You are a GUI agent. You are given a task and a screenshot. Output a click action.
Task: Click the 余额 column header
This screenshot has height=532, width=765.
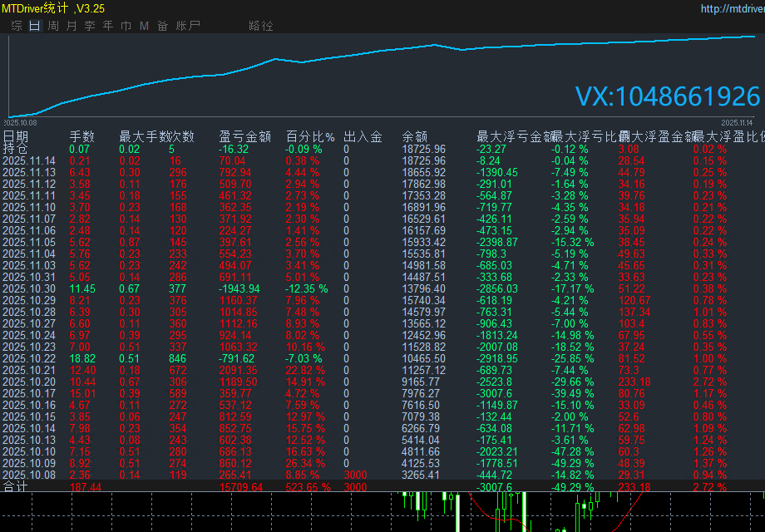[415, 136]
